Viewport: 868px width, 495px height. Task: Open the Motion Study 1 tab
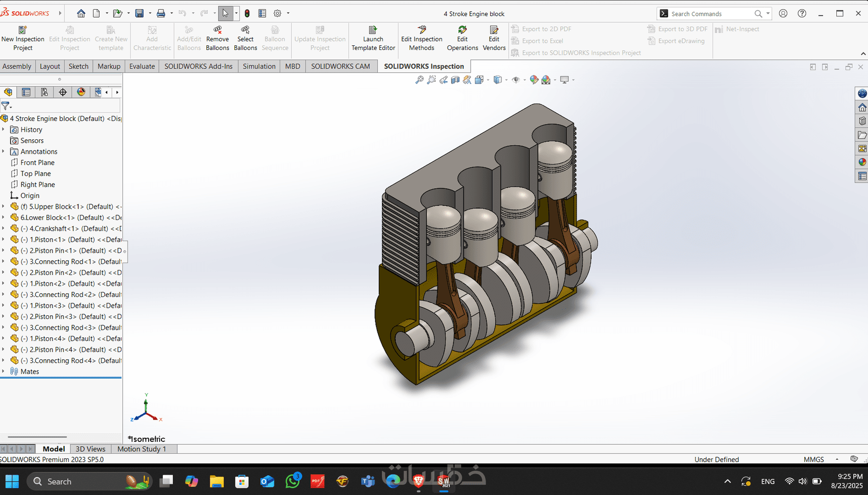(x=141, y=449)
